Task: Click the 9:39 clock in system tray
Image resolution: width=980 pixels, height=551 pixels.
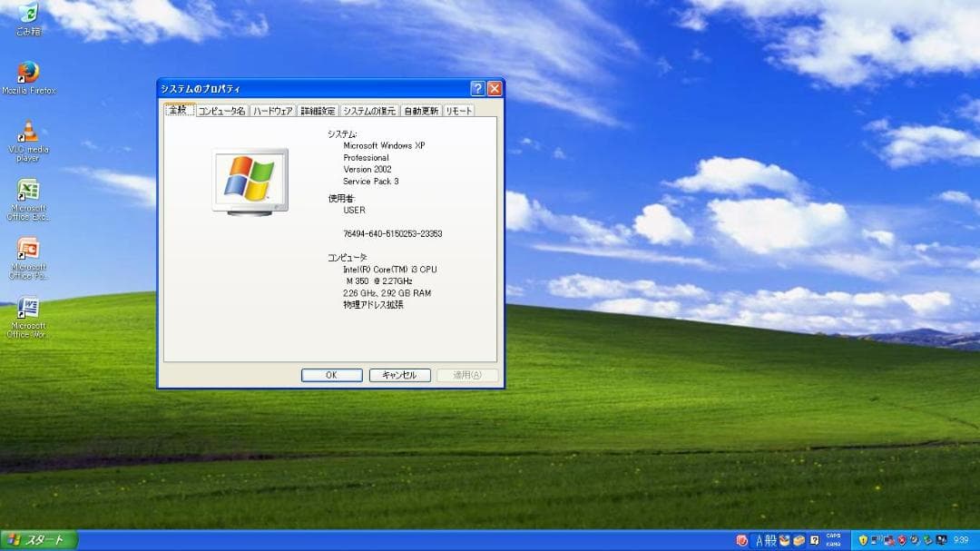Action: 962,540
